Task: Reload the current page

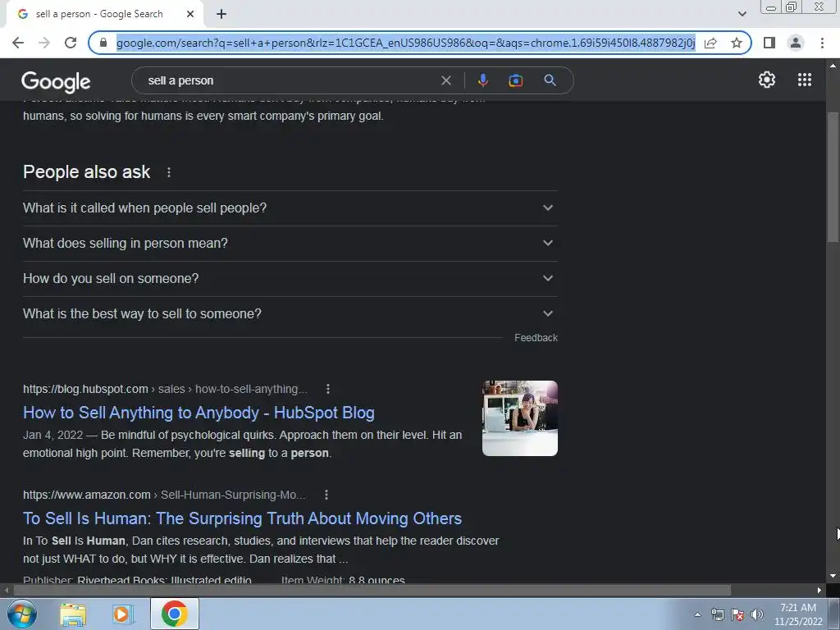Action: click(71, 43)
